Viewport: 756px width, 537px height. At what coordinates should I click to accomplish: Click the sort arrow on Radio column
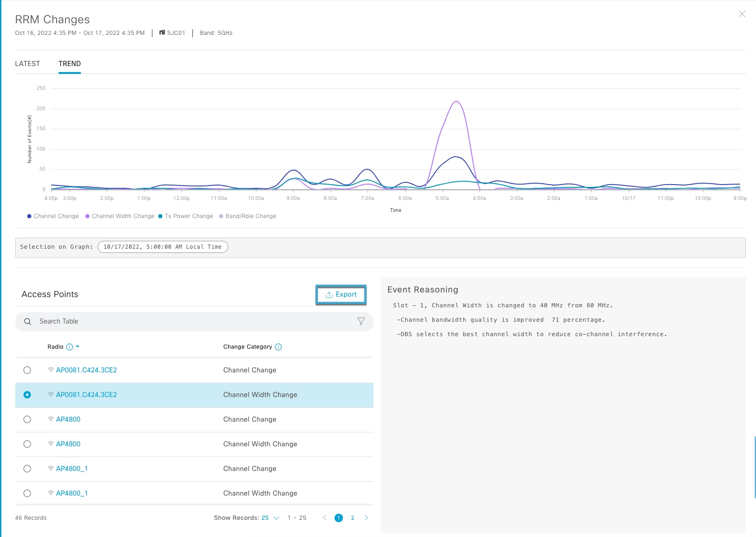point(77,346)
